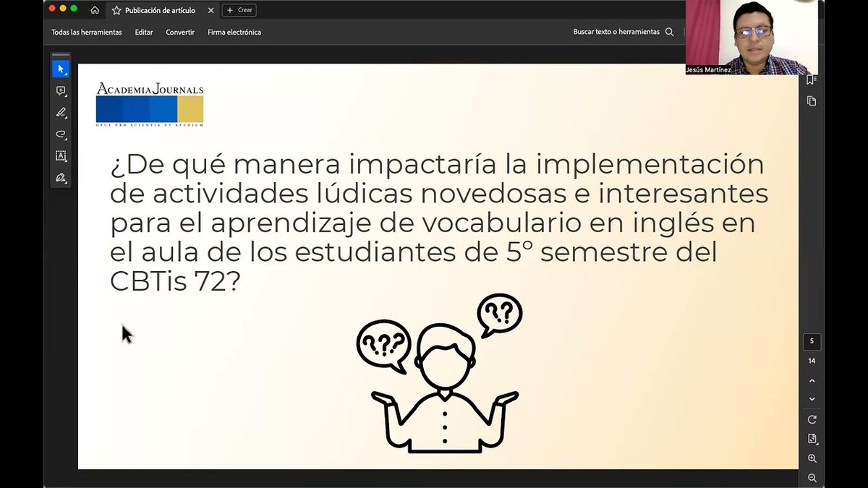Open the Editar menu

pos(144,33)
